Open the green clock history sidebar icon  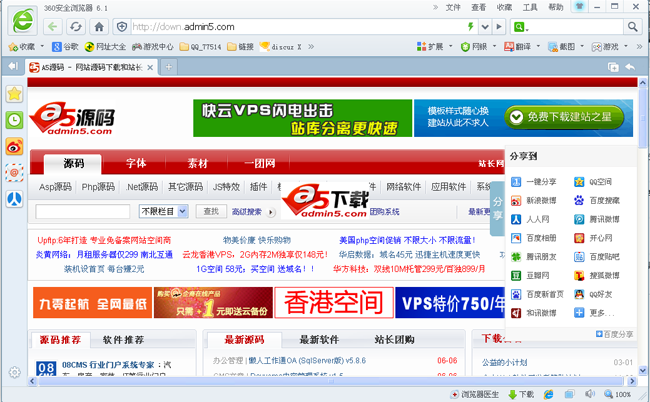[15, 120]
